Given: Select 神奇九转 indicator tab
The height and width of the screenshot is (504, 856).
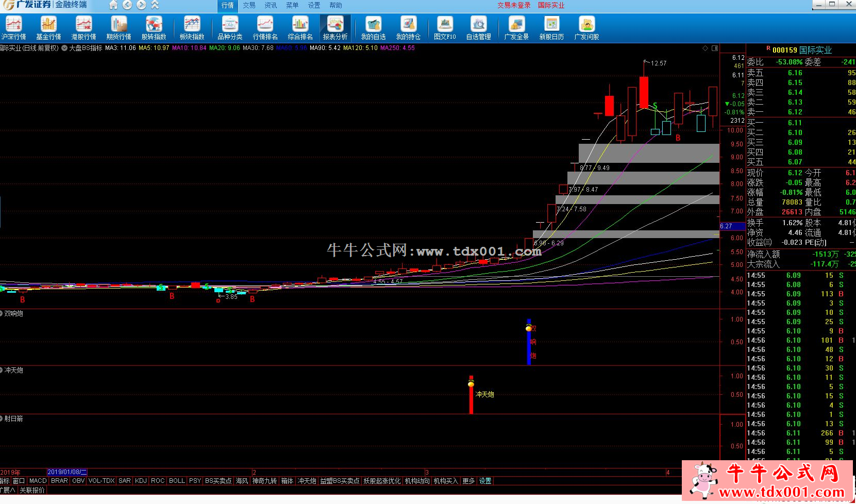Looking at the screenshot, I should [x=264, y=481].
